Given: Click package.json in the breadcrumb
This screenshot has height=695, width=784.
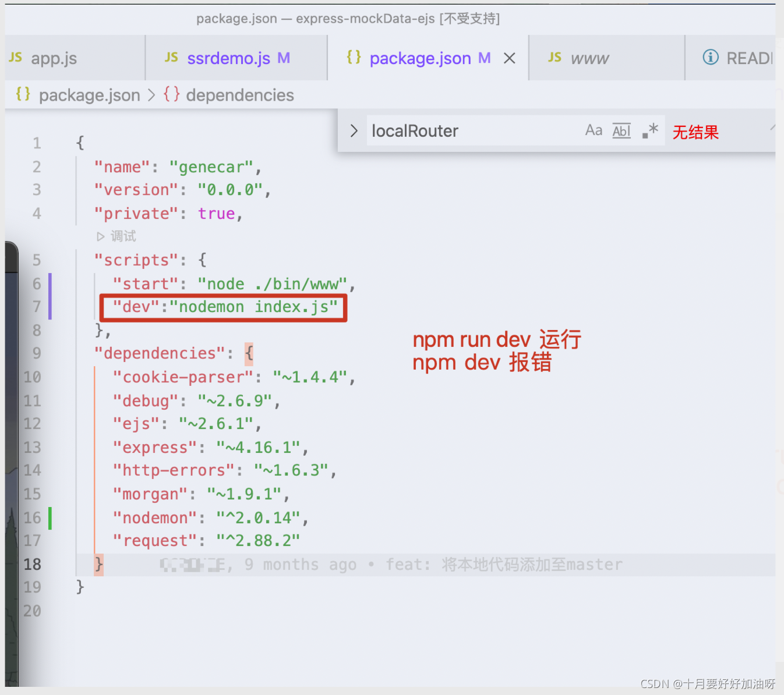Looking at the screenshot, I should 90,95.
